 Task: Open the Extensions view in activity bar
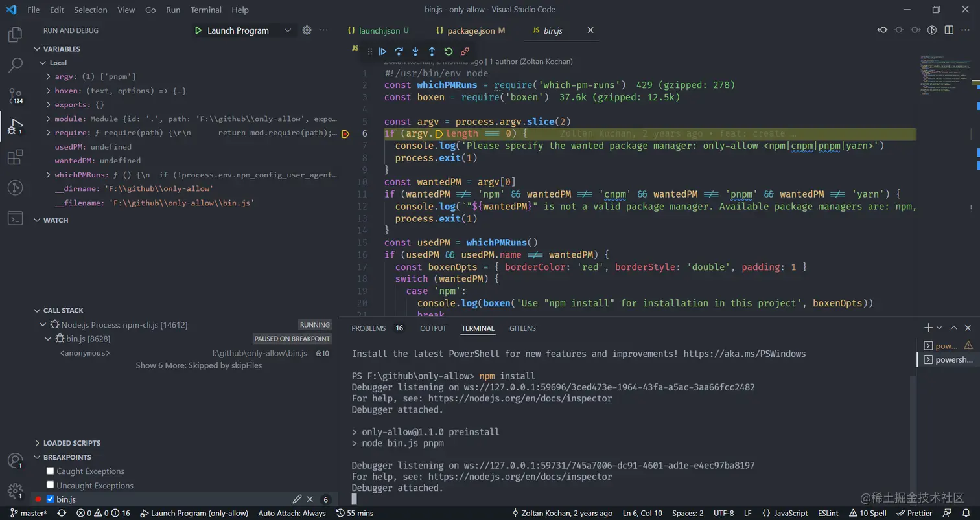click(15, 157)
